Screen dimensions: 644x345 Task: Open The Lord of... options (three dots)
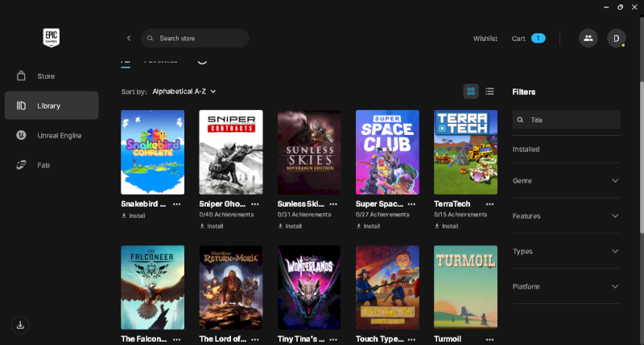(x=255, y=339)
